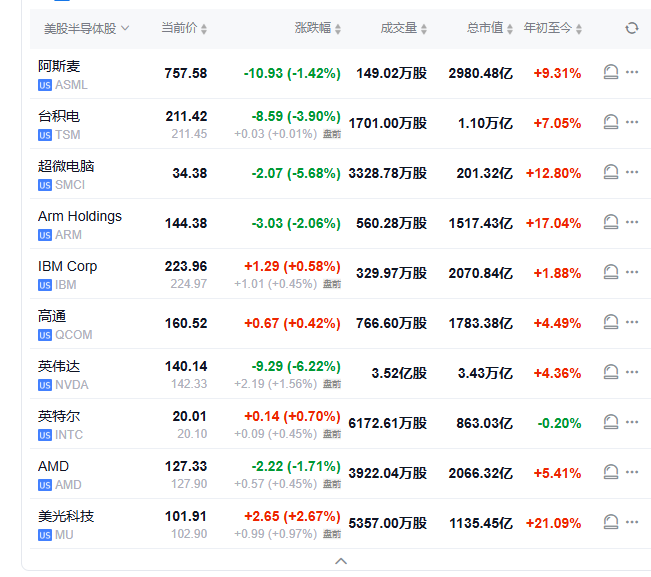Open more options for AMD row
Viewport: 651px width, 577px height.
coord(632,472)
